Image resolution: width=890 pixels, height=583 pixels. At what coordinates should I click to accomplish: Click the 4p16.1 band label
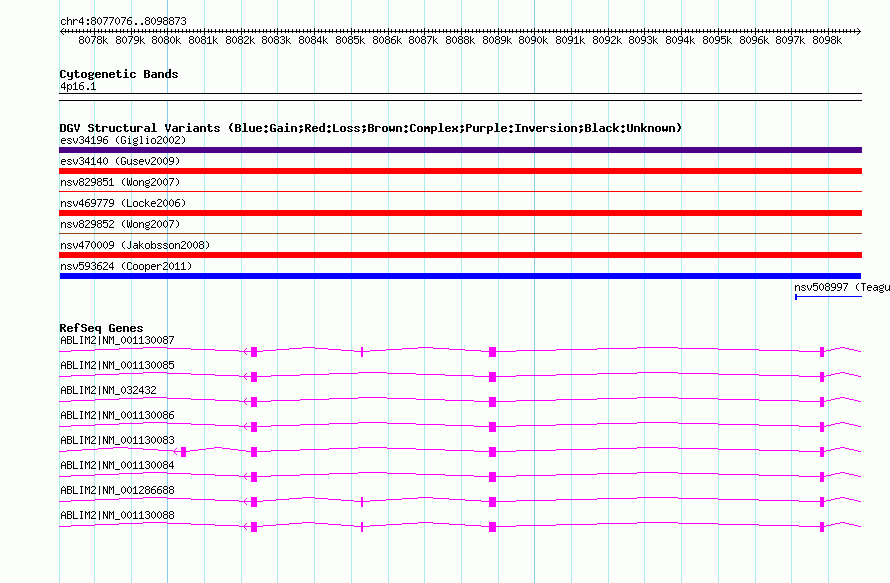[x=78, y=86]
